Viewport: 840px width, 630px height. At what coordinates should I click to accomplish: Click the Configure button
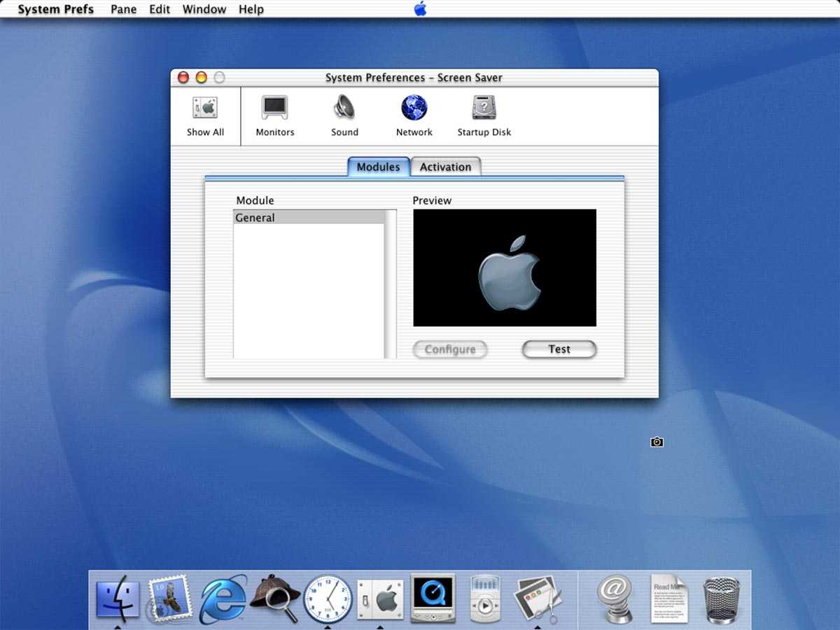coord(449,349)
